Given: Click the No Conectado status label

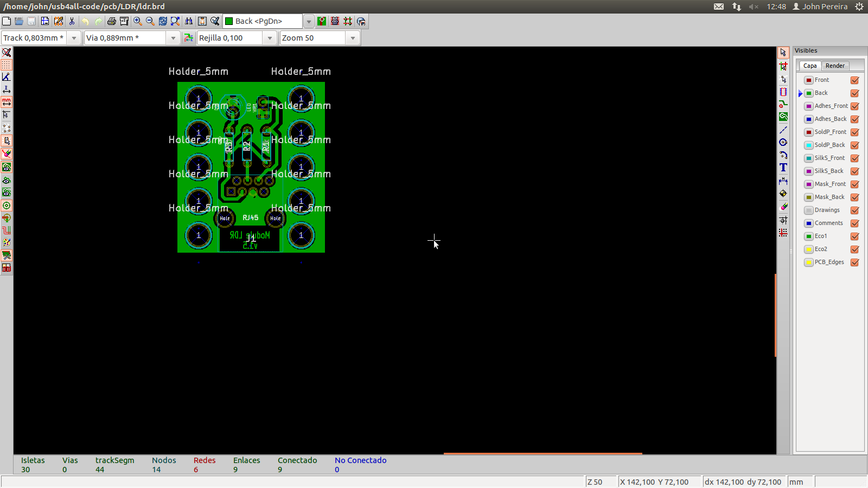Looking at the screenshot, I should coord(361,460).
